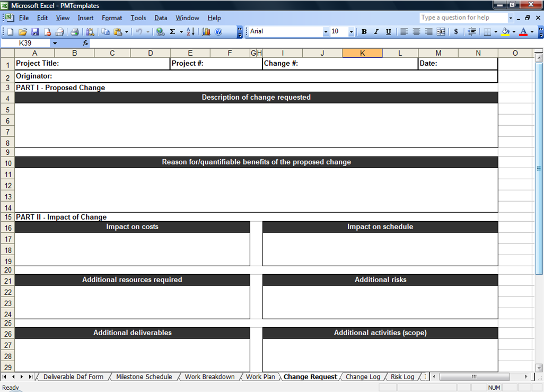The image size is (544, 392).
Task: Align text right
Action: pos(429,32)
